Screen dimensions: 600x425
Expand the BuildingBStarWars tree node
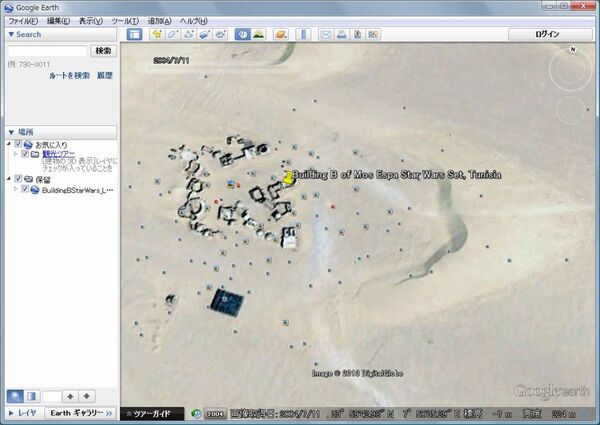[16, 189]
